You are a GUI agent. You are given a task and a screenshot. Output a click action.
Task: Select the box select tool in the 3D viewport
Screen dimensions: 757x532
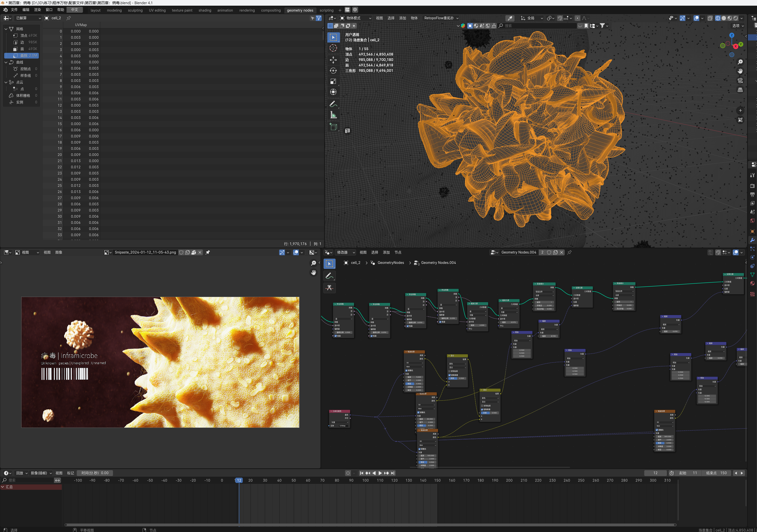pyautogui.click(x=333, y=37)
